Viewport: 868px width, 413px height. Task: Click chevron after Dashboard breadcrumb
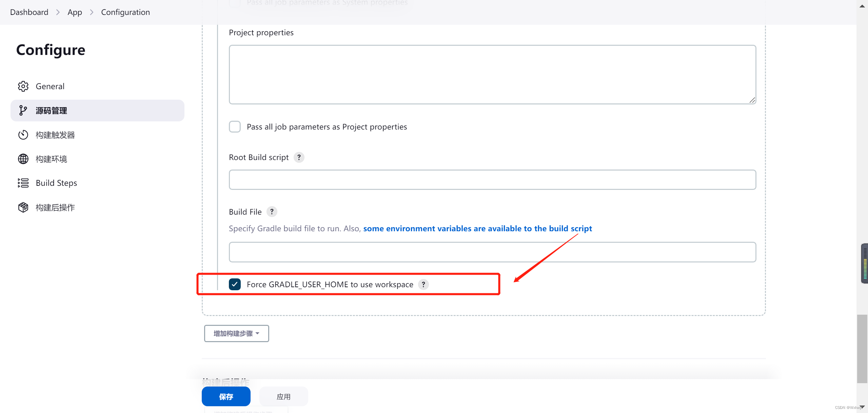point(58,12)
